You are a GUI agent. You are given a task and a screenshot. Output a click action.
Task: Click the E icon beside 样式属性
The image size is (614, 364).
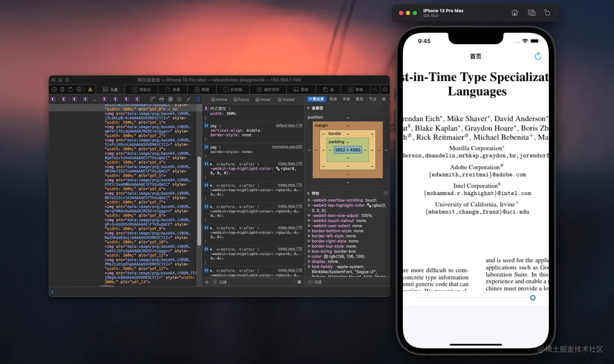point(206,108)
